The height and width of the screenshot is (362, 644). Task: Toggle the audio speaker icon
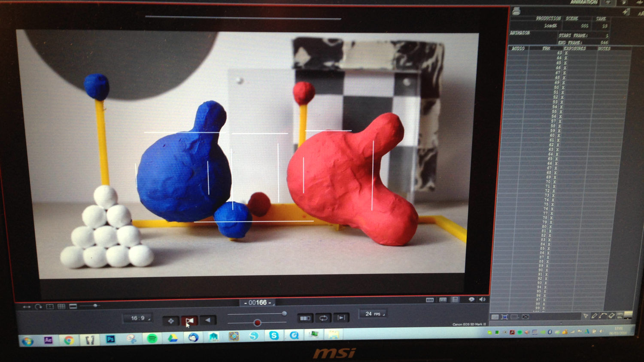click(x=482, y=299)
